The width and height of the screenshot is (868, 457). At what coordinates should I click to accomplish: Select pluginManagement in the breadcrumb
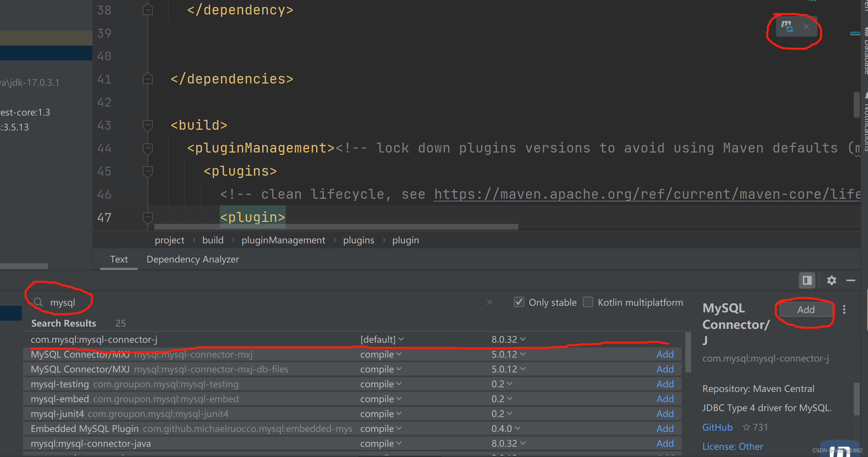click(283, 240)
